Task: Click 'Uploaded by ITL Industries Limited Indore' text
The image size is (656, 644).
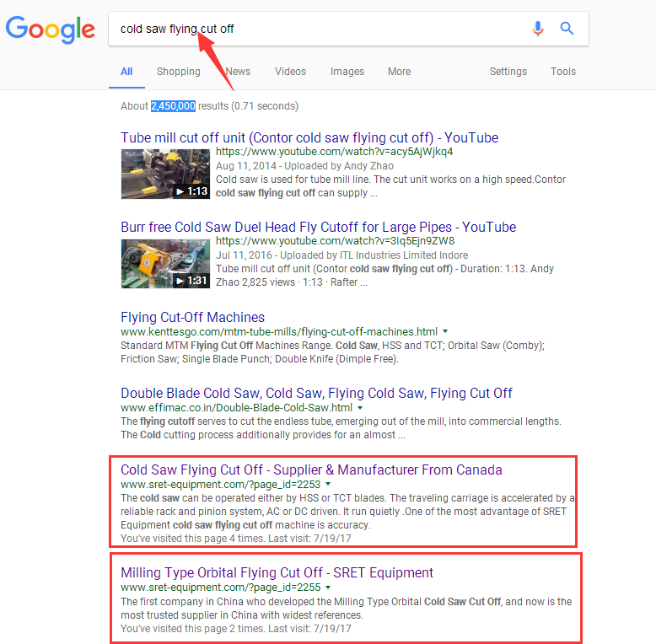Action: [374, 255]
